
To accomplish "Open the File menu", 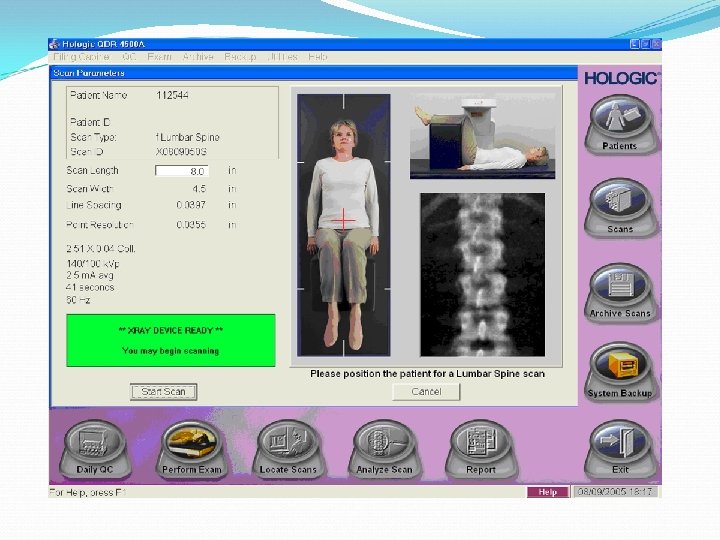I will pyautogui.click(x=81, y=57).
